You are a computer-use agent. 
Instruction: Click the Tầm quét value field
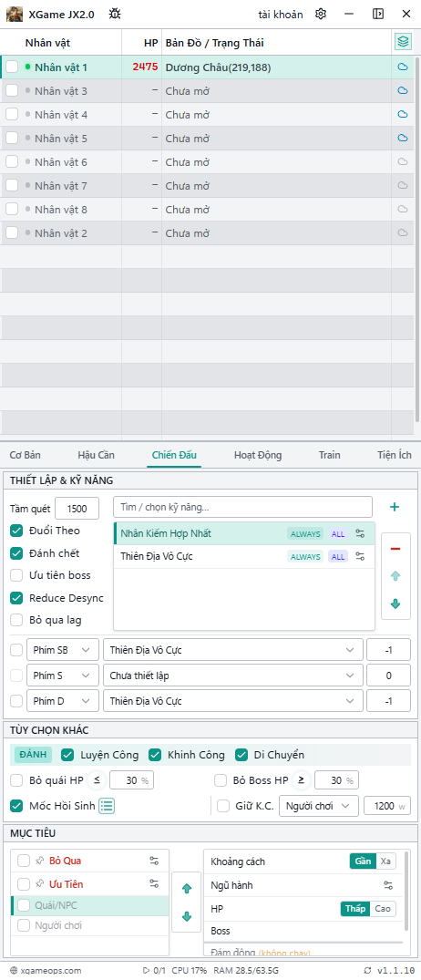(77, 508)
